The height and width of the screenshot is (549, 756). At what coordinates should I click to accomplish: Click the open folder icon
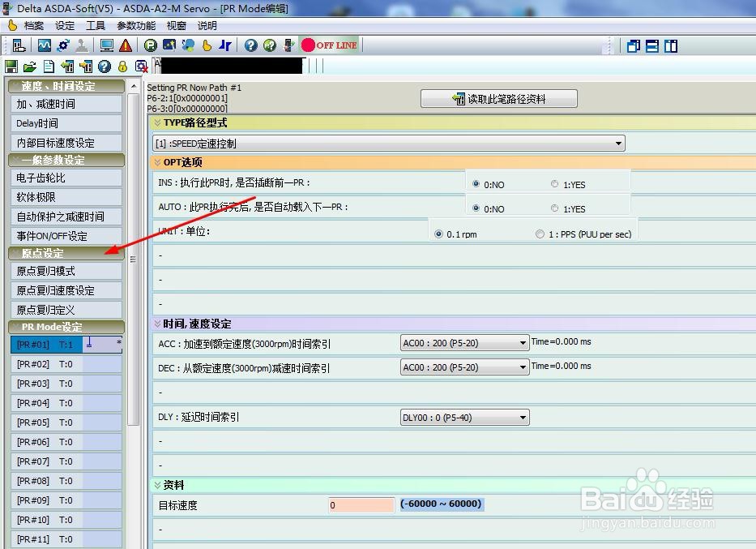tap(30, 66)
